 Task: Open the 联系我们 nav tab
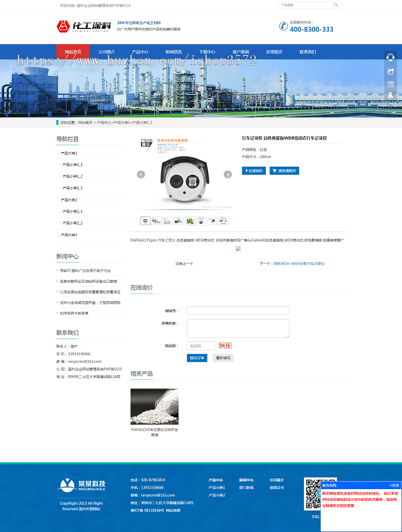point(308,52)
